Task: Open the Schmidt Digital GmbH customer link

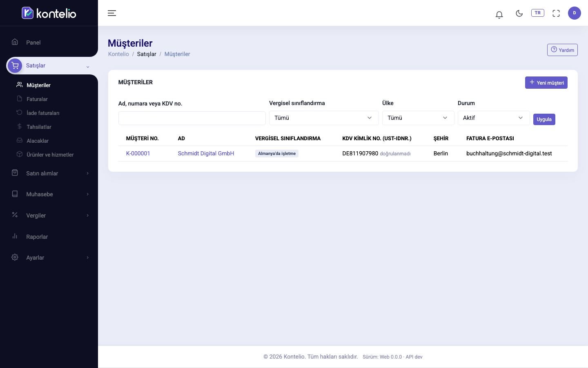Action: pos(206,153)
